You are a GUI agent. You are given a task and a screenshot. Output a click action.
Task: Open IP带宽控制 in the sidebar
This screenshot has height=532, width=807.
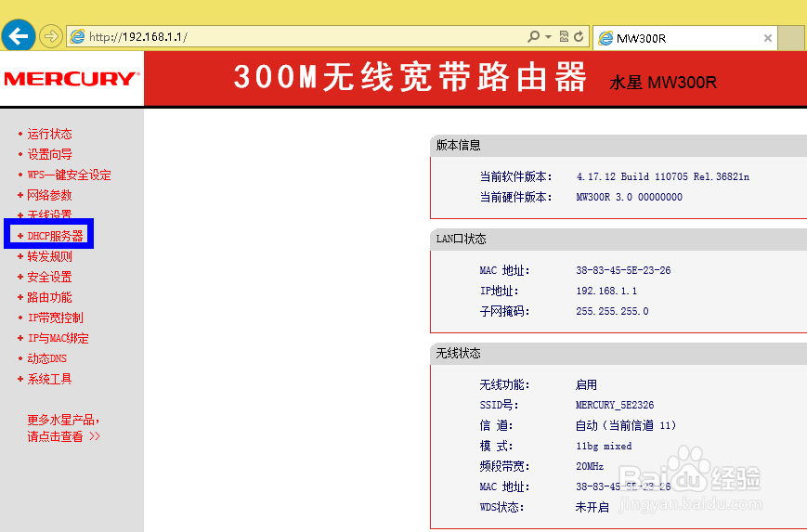[55, 318]
